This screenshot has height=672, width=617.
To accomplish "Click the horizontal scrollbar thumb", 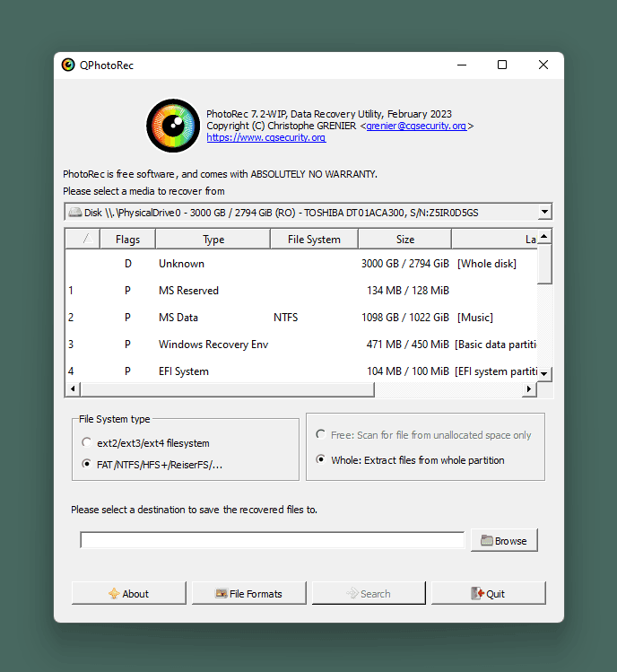I will (x=227, y=389).
